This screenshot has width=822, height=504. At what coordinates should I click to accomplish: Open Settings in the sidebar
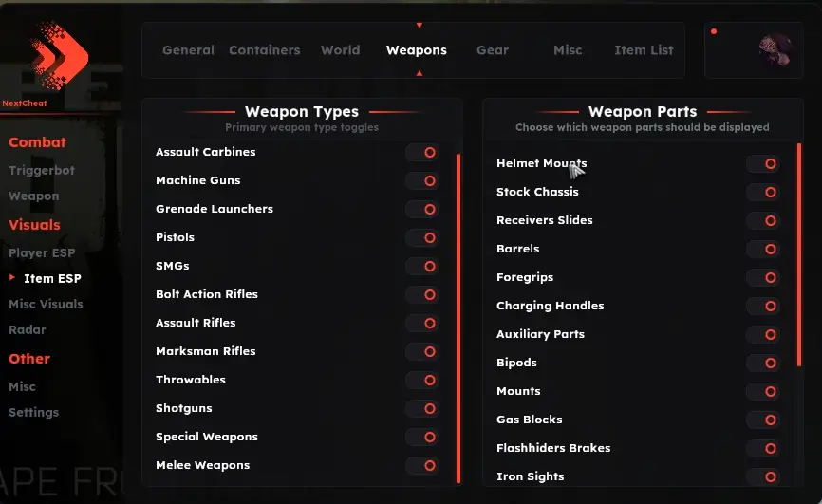33,412
